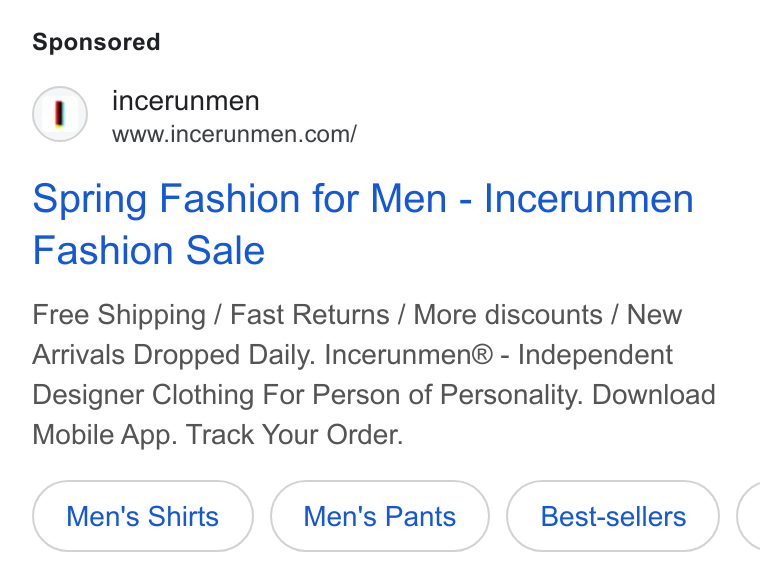Click the cut-off chip after Best-sellers

tap(749, 516)
